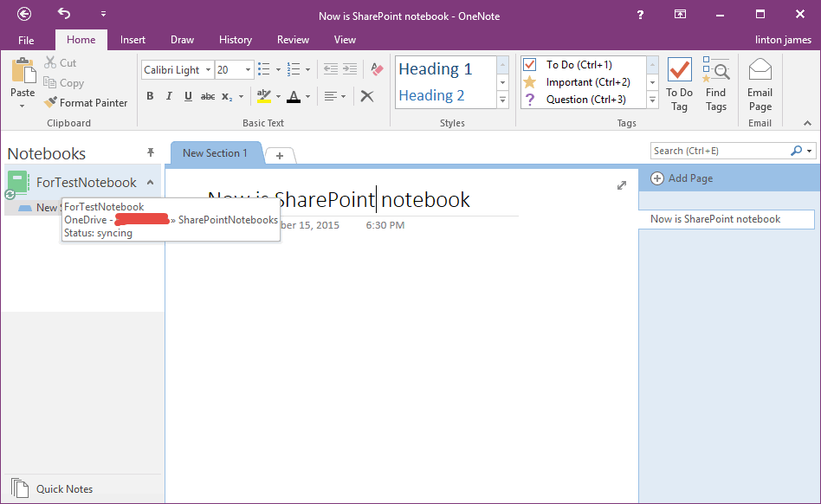Apply the Heading 2 style

[x=431, y=95]
